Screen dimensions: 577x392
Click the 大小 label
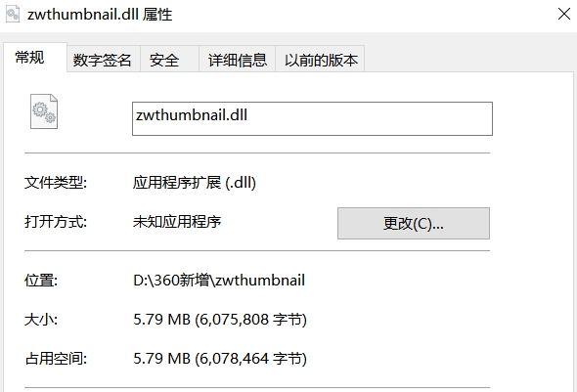[x=41, y=320]
